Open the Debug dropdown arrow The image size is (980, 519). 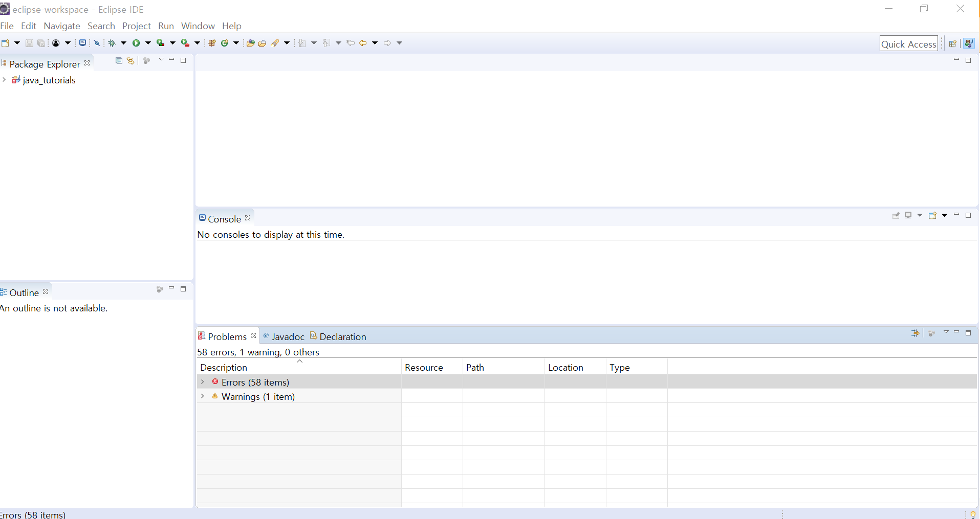point(123,43)
